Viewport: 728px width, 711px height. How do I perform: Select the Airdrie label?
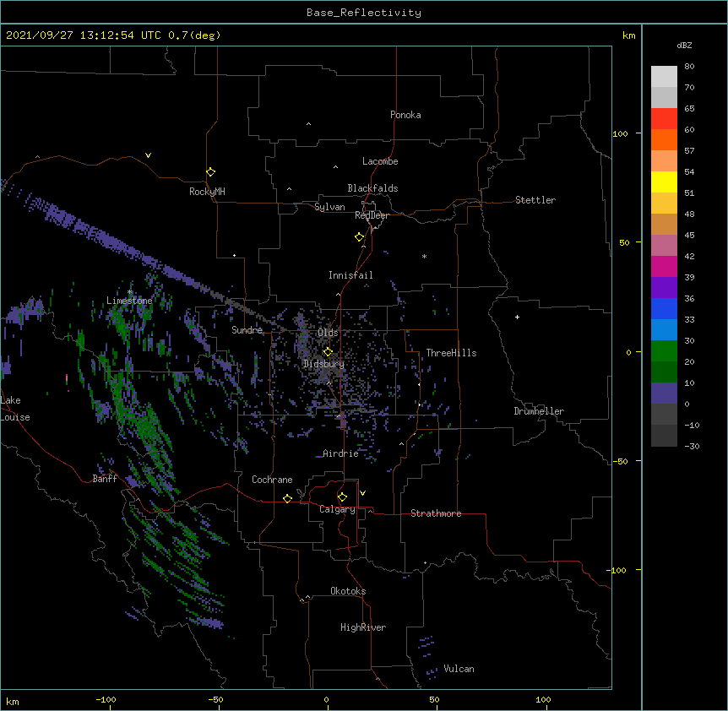tap(340, 453)
